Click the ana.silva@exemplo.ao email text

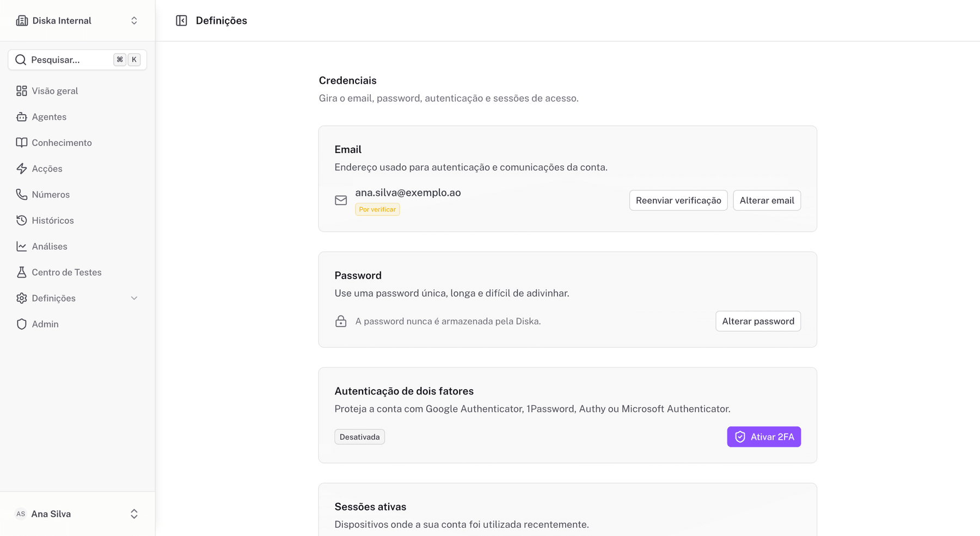[x=408, y=193]
